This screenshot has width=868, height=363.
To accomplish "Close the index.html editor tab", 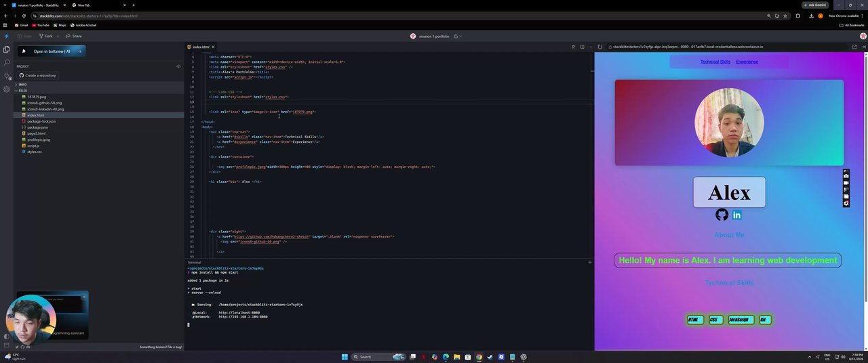I will click(213, 47).
